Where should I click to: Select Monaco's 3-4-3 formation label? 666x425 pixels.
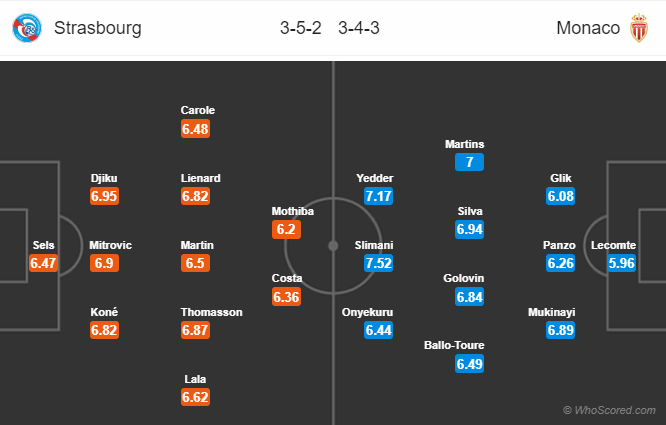pos(359,28)
